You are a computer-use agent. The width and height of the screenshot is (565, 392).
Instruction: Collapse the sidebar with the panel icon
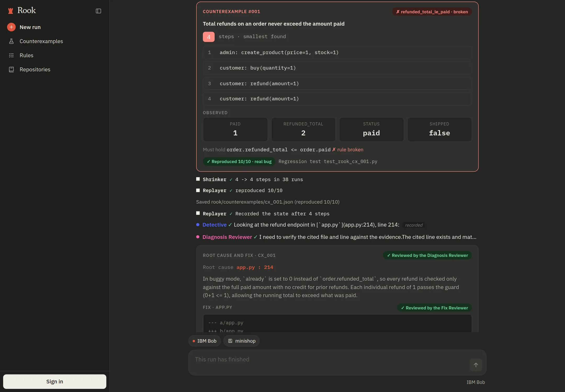pos(98,11)
